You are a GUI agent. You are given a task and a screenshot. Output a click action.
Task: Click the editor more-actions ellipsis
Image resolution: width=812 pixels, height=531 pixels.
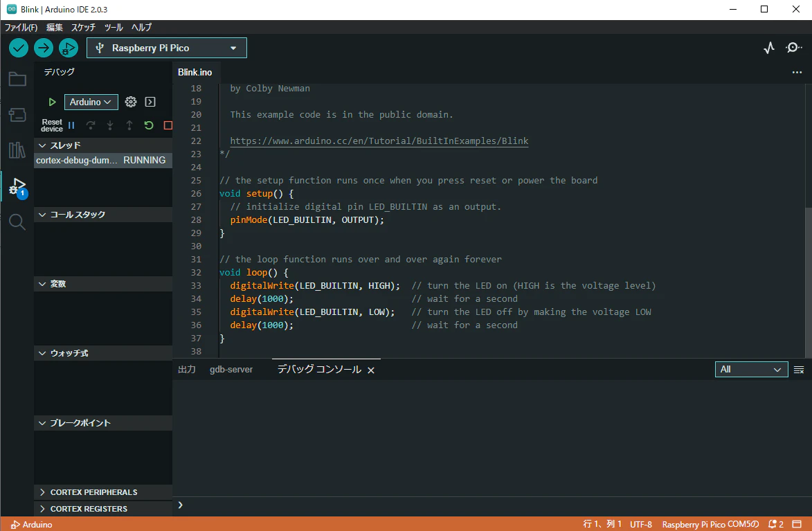coord(797,73)
